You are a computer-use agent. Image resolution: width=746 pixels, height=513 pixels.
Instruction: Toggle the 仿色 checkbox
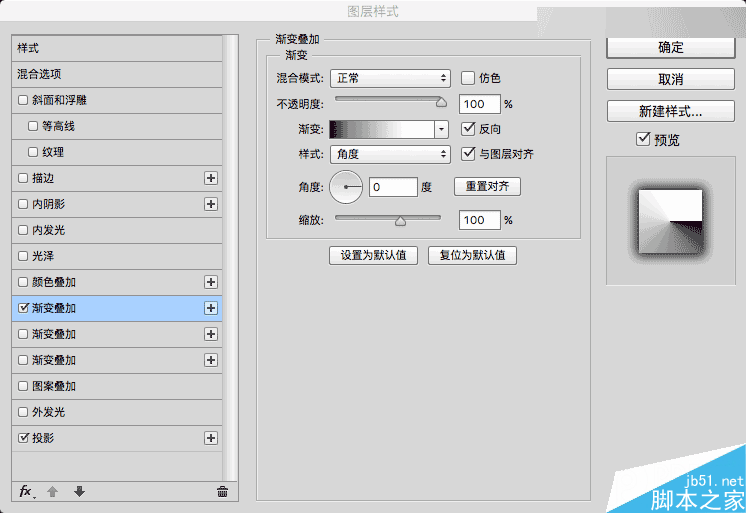(x=468, y=78)
